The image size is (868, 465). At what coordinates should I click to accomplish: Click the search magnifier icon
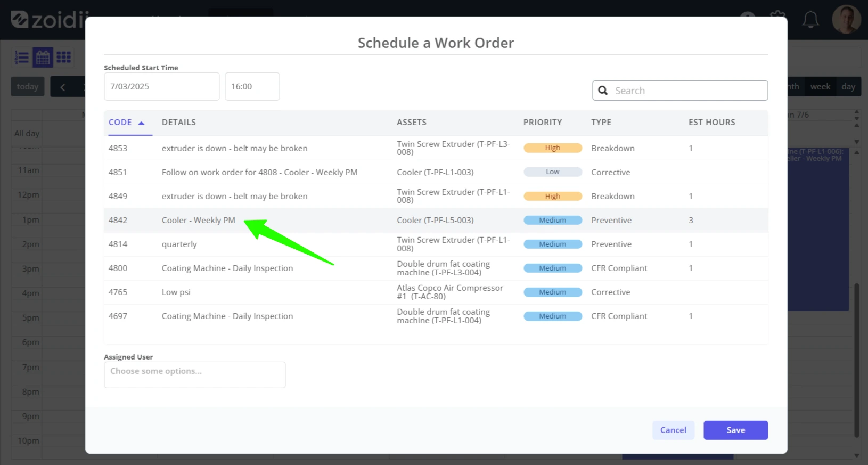pos(603,91)
